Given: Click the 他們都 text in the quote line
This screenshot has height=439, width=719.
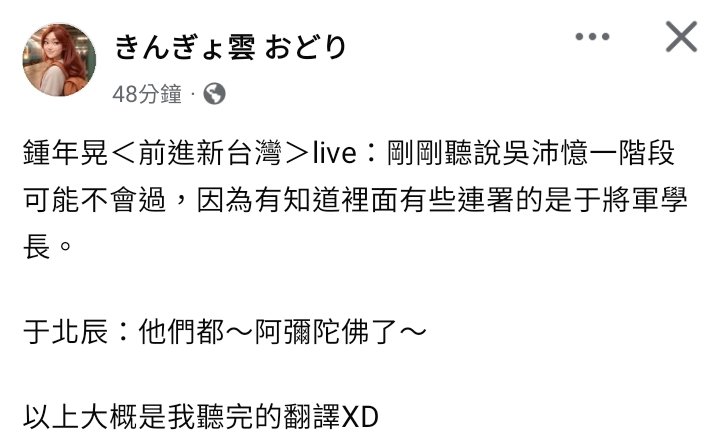Looking at the screenshot, I should point(181,332).
